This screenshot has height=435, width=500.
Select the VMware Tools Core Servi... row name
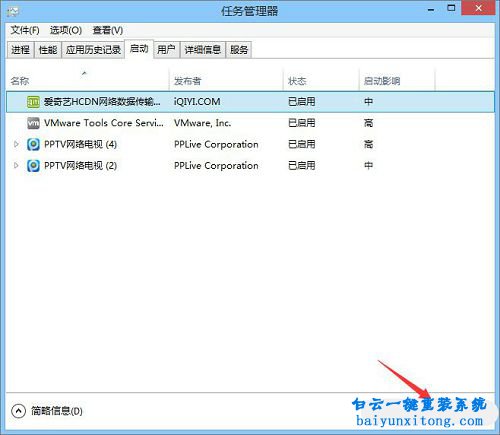coord(104,123)
